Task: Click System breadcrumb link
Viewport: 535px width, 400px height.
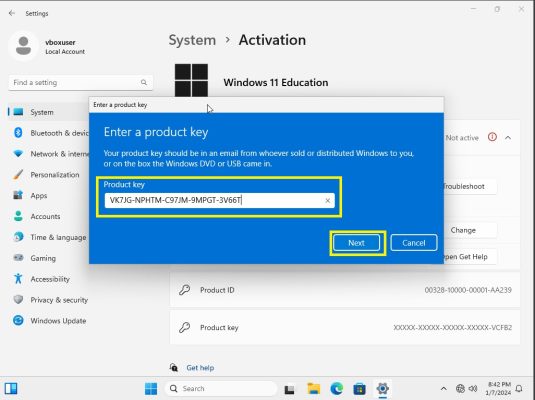Action: pyautogui.click(x=192, y=40)
